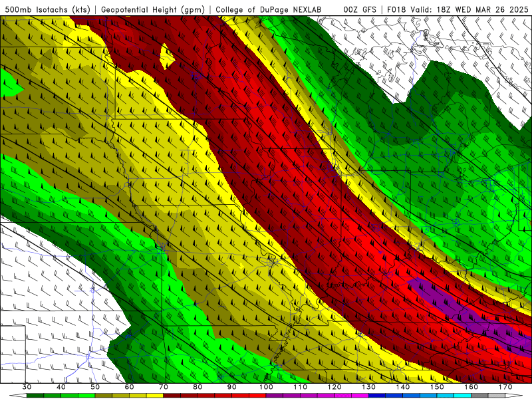Viewport: 532px width, 399px height.
Task: Click the colorbar label "140"
Action: coord(403,387)
